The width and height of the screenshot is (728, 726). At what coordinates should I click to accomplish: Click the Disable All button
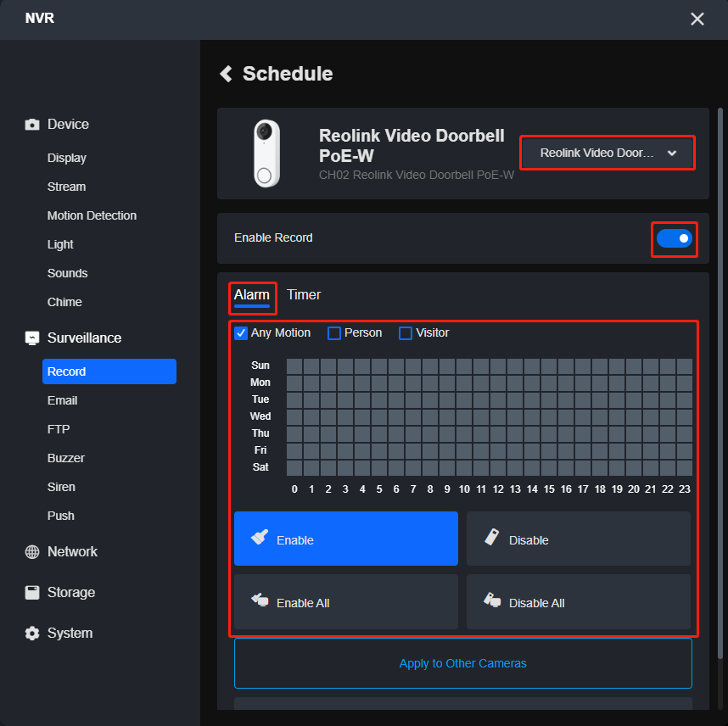tap(579, 602)
